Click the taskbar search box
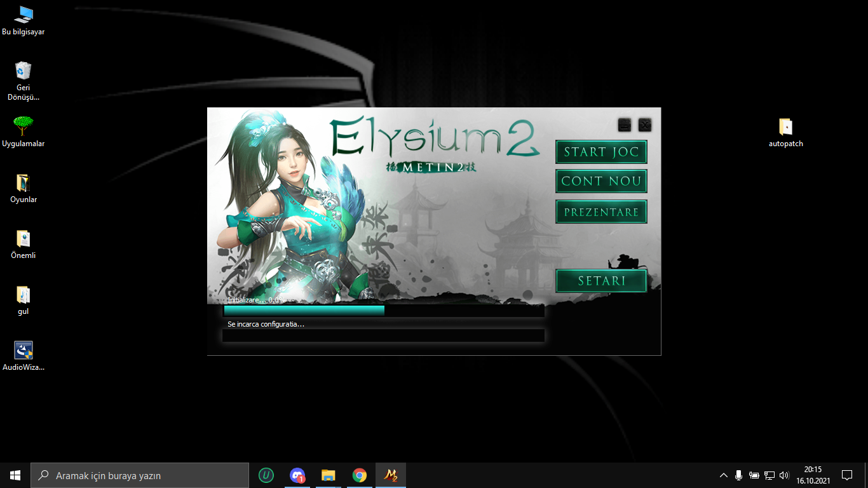Image resolution: width=868 pixels, height=488 pixels. click(140, 475)
